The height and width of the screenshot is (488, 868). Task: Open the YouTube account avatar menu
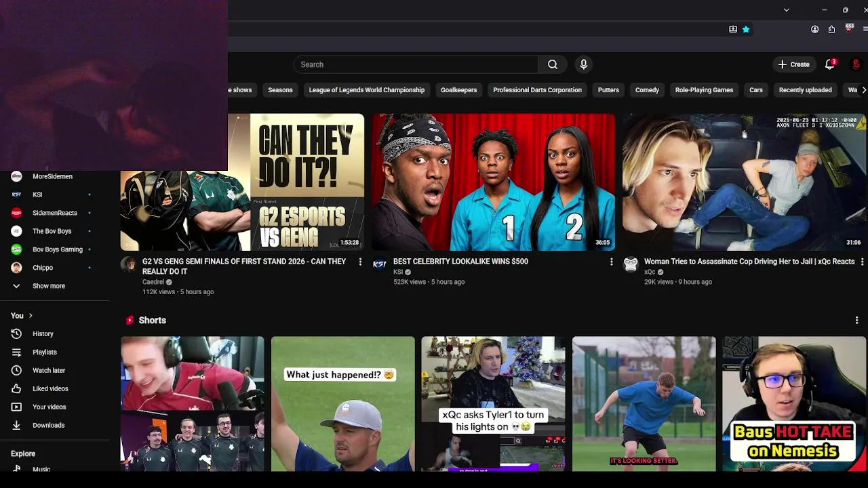[x=856, y=64]
